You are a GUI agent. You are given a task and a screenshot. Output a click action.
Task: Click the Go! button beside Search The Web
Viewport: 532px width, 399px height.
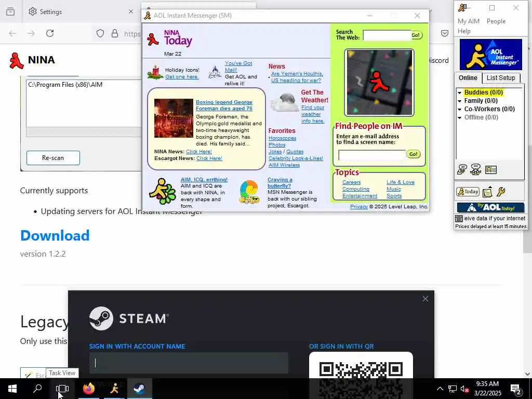[x=416, y=35]
